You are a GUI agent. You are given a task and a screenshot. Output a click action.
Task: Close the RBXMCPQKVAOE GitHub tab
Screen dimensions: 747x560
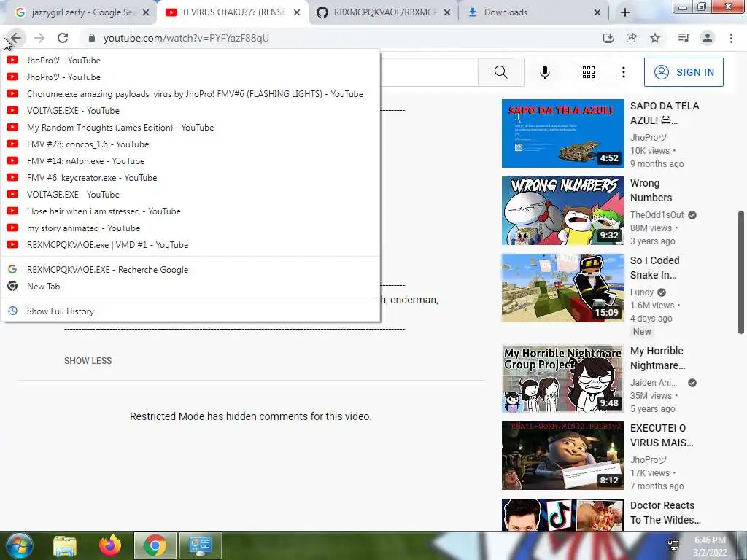coord(447,13)
